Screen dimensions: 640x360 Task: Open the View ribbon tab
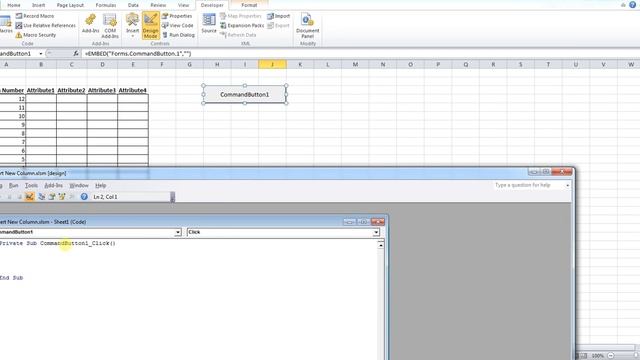click(x=183, y=5)
